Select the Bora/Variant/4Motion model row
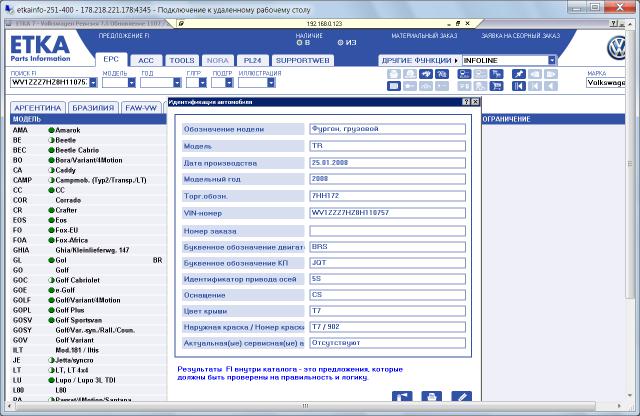This screenshot has width=640, height=416. [x=88, y=160]
